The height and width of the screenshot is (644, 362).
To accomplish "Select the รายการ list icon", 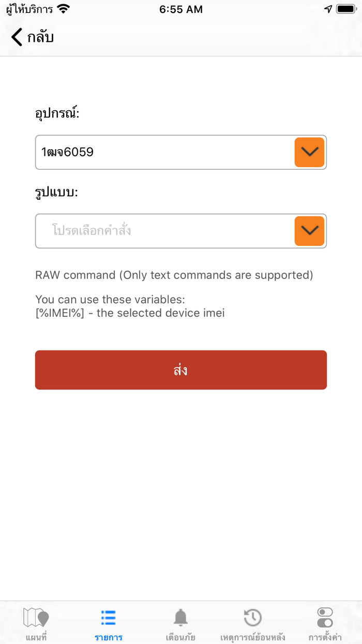I will click(x=108, y=618).
